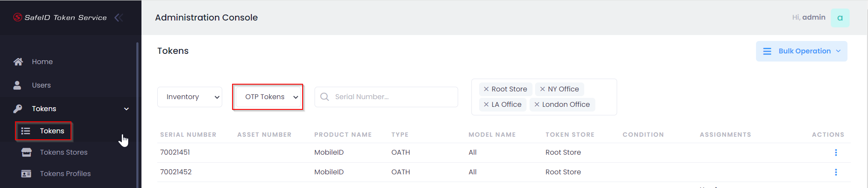
Task: Remove the LA Office filter tag
Action: point(486,105)
